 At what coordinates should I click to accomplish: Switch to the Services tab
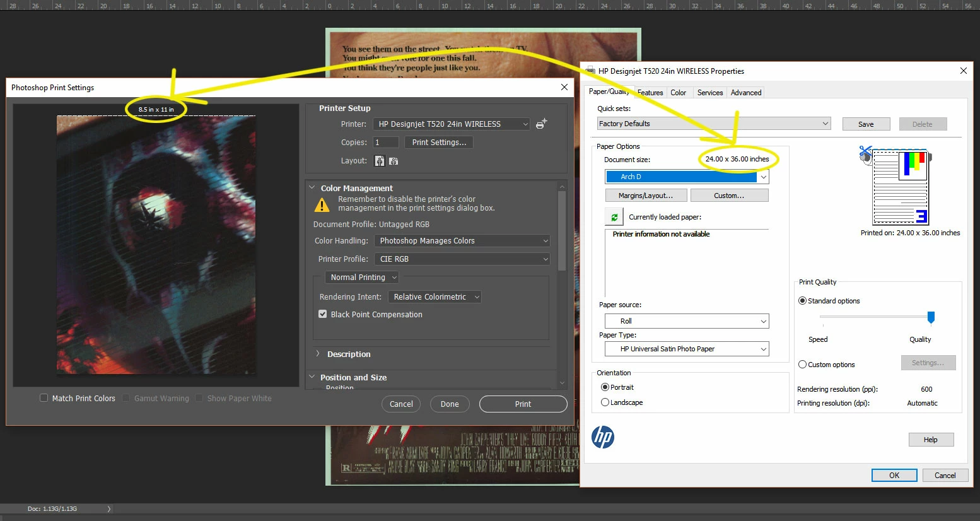pyautogui.click(x=710, y=93)
